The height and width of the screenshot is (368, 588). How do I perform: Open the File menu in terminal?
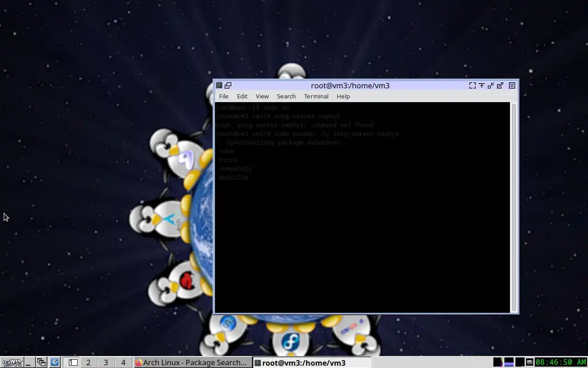(224, 96)
